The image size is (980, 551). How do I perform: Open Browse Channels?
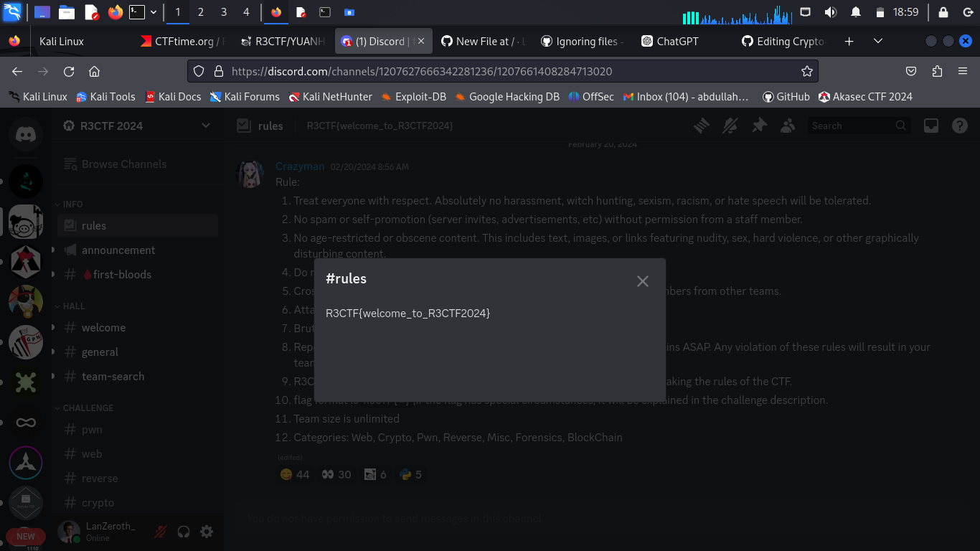tap(123, 164)
